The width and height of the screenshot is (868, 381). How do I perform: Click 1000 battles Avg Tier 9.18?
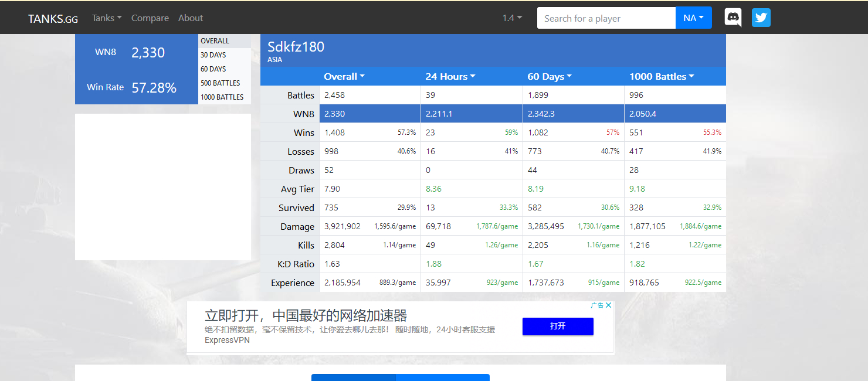[637, 189]
